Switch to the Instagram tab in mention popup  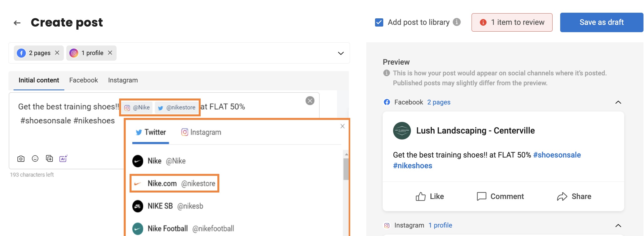[x=201, y=132]
